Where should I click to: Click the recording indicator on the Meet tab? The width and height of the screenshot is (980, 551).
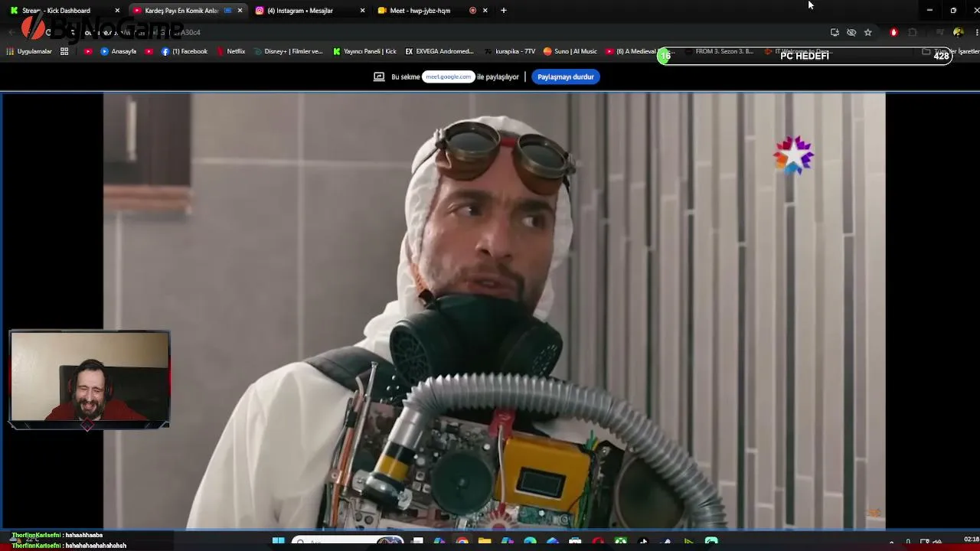tap(472, 11)
